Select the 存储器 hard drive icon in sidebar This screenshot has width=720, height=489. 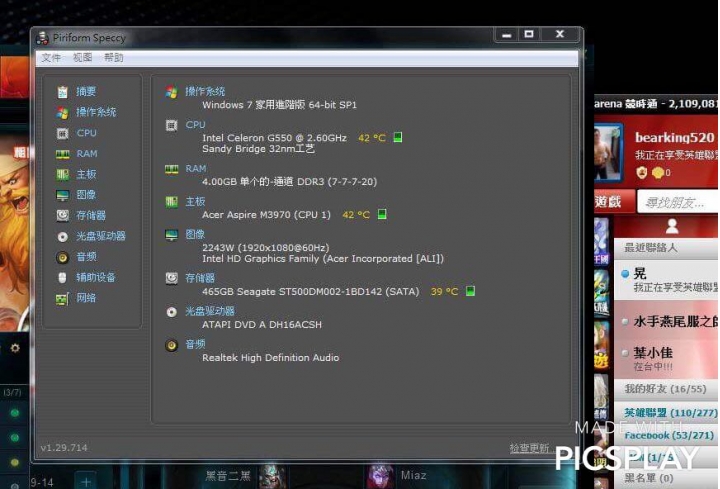tap(63, 215)
